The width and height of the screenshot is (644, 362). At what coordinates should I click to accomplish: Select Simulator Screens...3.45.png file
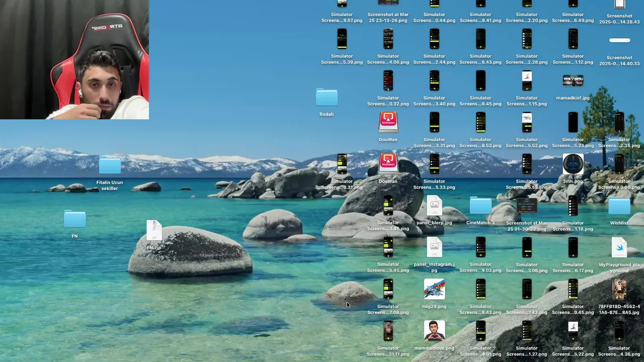[388, 206]
